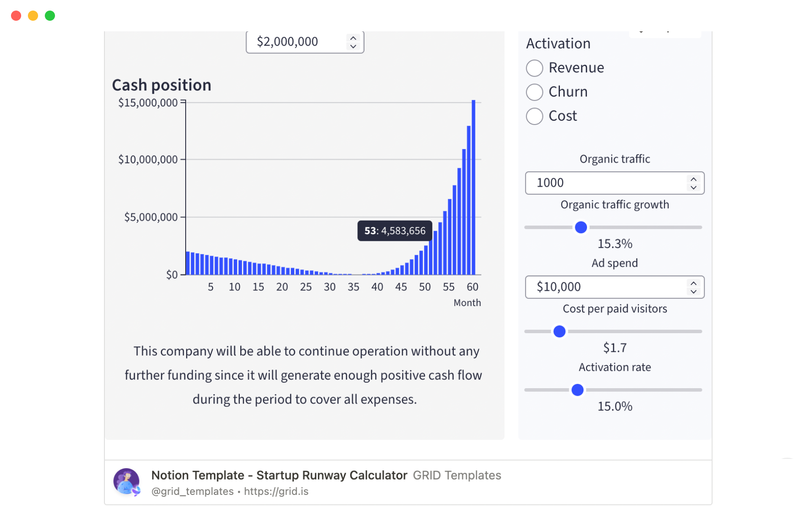Click the Activation rate slider handle
Viewport: 812px width, 508px height.
click(x=577, y=390)
